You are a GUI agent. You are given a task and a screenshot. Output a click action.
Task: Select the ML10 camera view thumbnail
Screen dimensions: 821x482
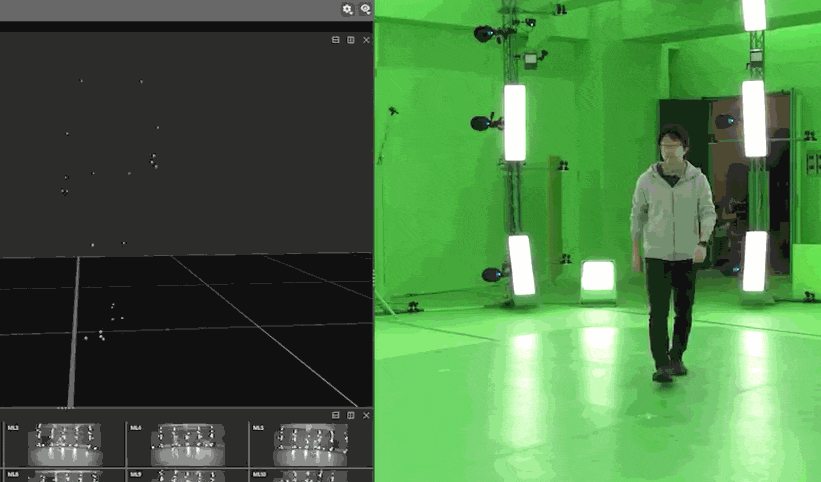pyautogui.click(x=311, y=475)
